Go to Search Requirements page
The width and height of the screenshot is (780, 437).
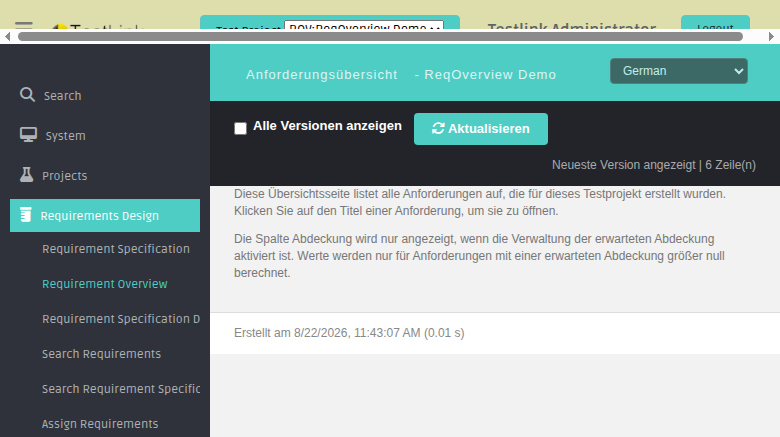pyautogui.click(x=101, y=354)
